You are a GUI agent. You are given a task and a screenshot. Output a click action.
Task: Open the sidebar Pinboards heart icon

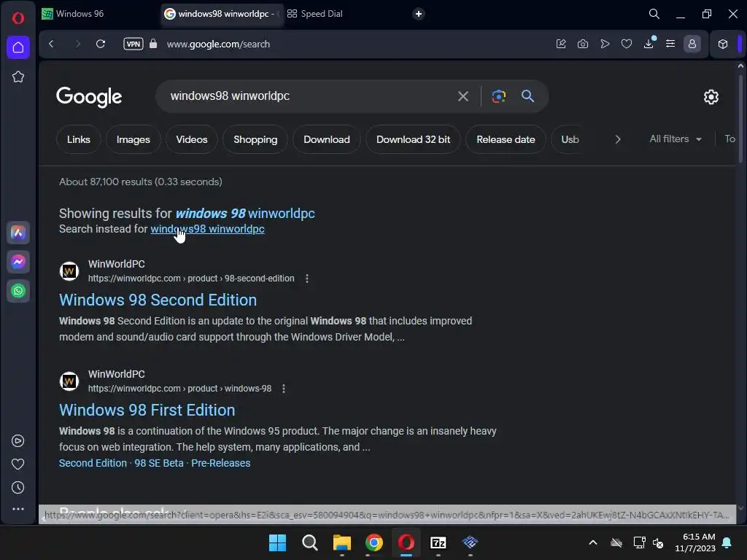point(18,464)
